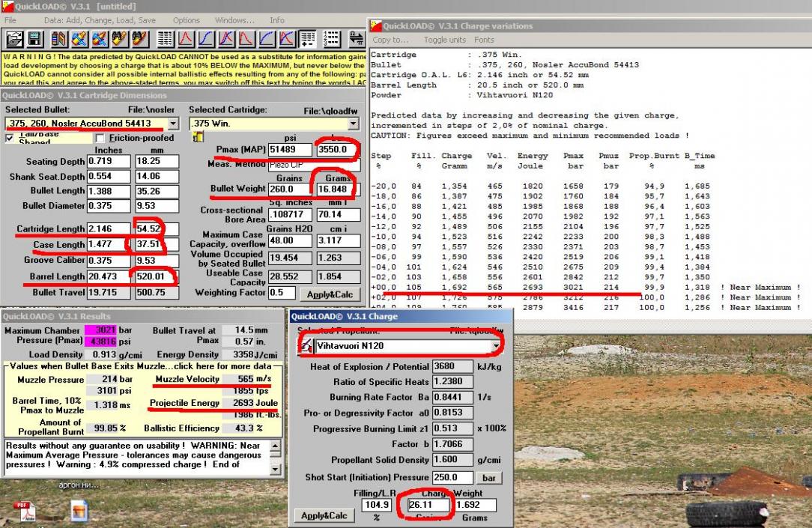This screenshot has height=528, width=812.
Task: Toggle the Tail/Base Shaped checkbox
Action: coord(10,138)
